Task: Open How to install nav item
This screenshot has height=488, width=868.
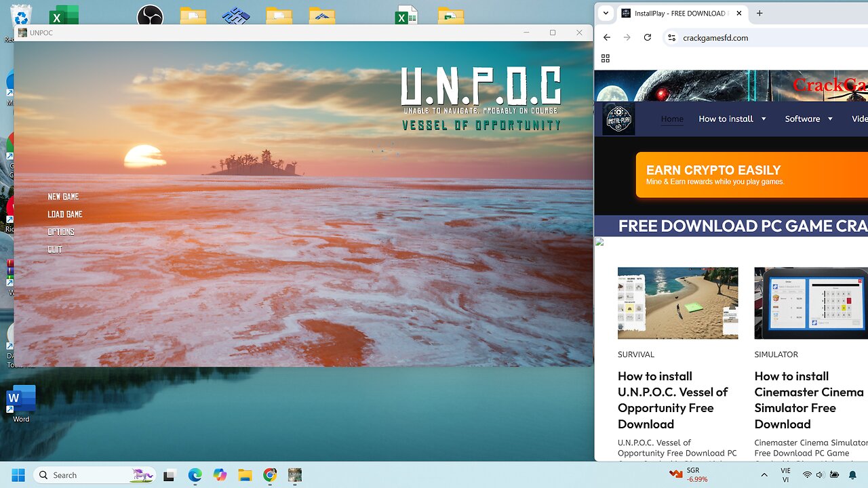Action: [x=726, y=119]
